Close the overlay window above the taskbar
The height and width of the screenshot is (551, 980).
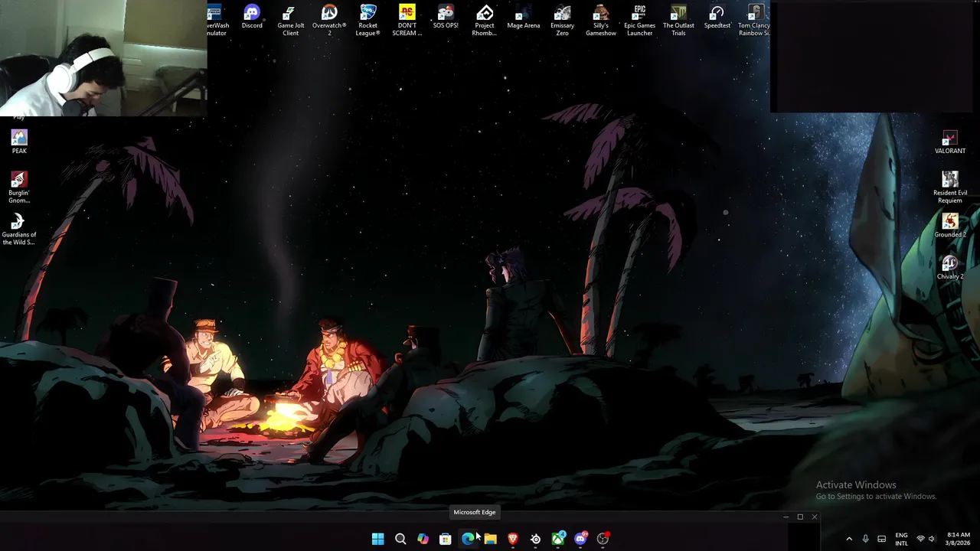tap(815, 517)
